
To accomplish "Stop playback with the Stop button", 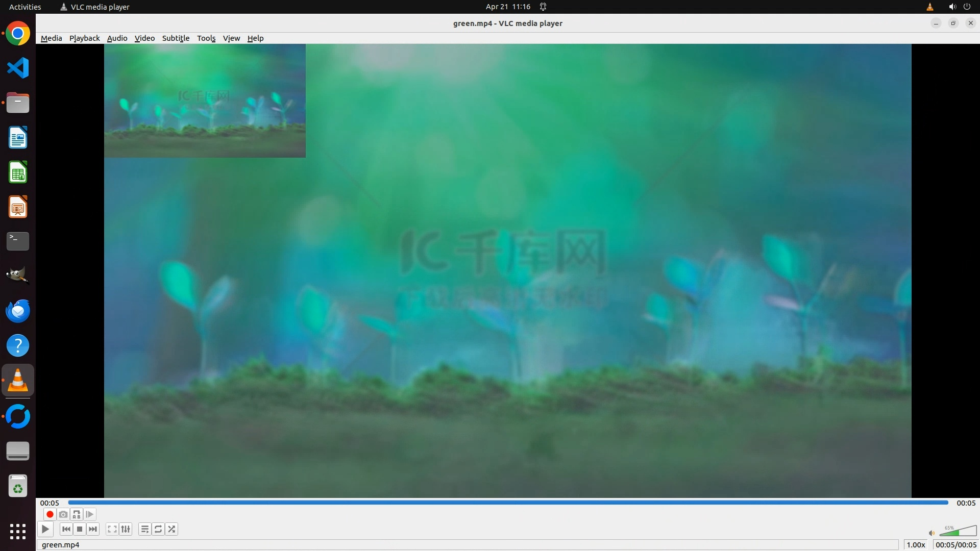I will 80,529.
